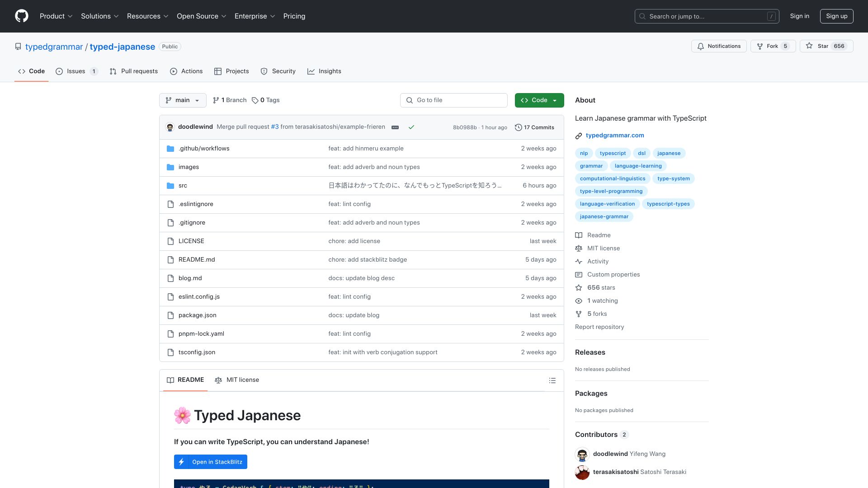Click the src folder icon
This screenshot has height=488, width=868.
pos(170,186)
